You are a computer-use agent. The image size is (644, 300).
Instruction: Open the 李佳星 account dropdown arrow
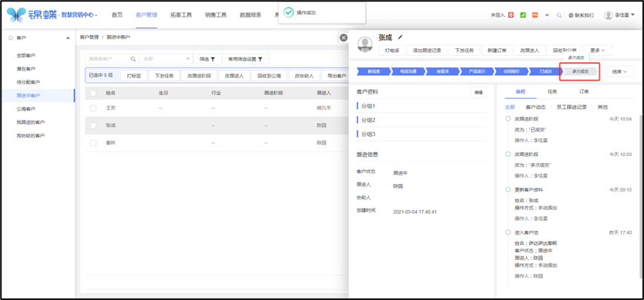point(632,15)
